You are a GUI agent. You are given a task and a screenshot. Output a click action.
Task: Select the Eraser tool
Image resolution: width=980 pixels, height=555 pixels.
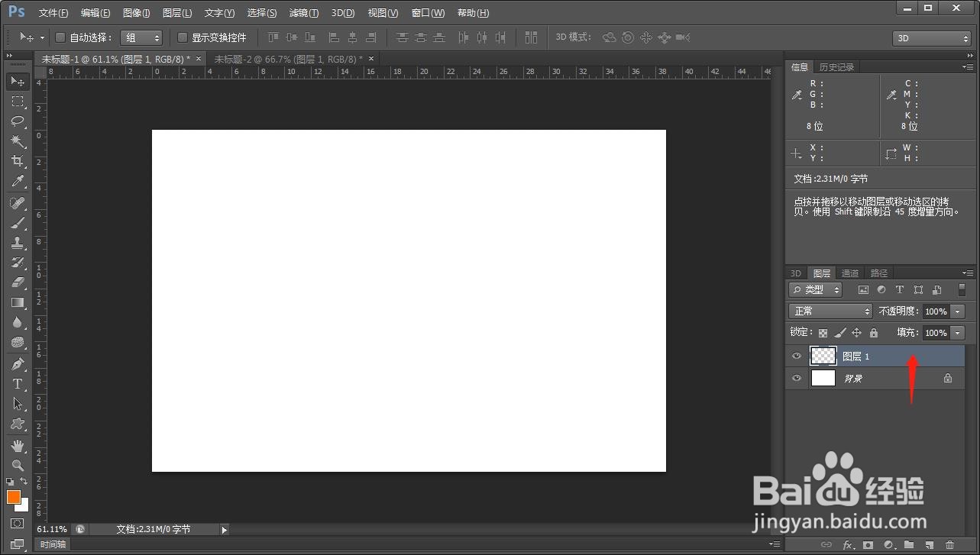pos(18,282)
